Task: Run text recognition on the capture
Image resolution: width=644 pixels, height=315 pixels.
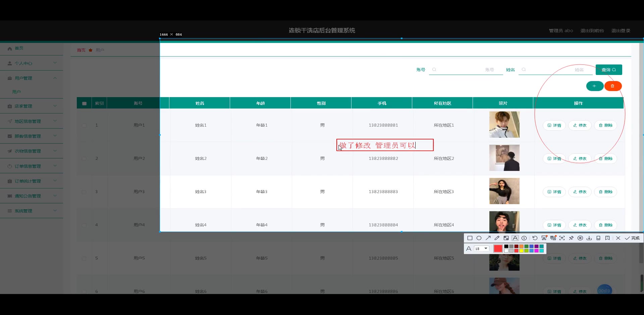Action: click(562, 238)
